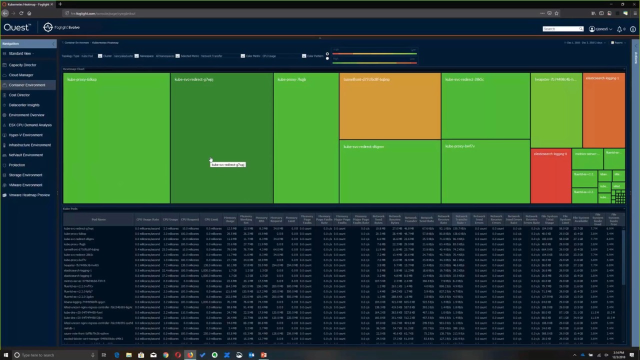Open Environment Overview in the navigation panel
This screenshot has height=360, width=640.
point(27,115)
